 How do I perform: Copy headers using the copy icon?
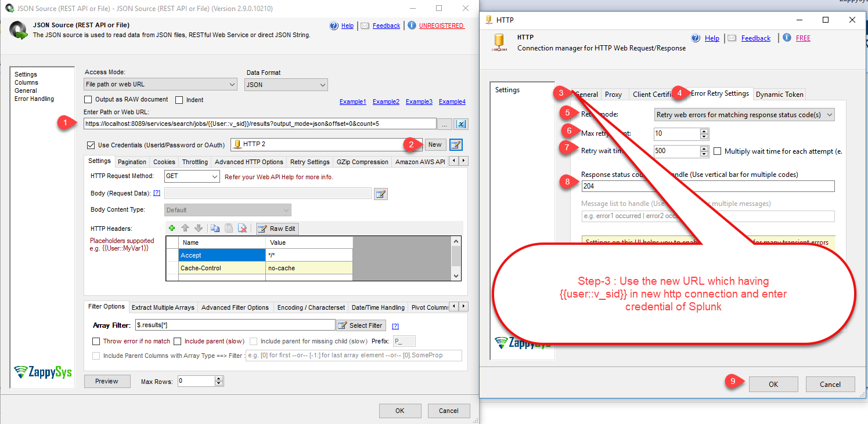tap(215, 229)
